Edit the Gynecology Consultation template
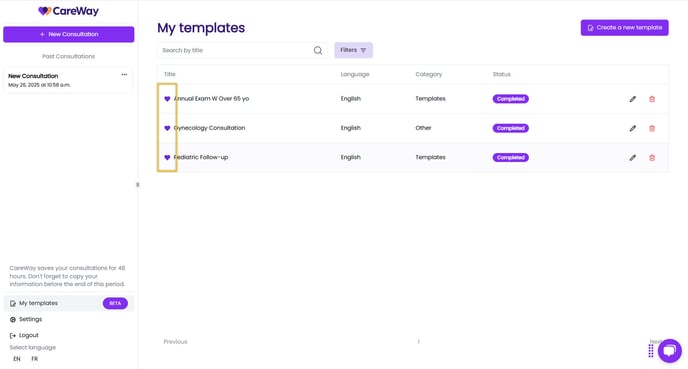688x369 pixels. 632,128
